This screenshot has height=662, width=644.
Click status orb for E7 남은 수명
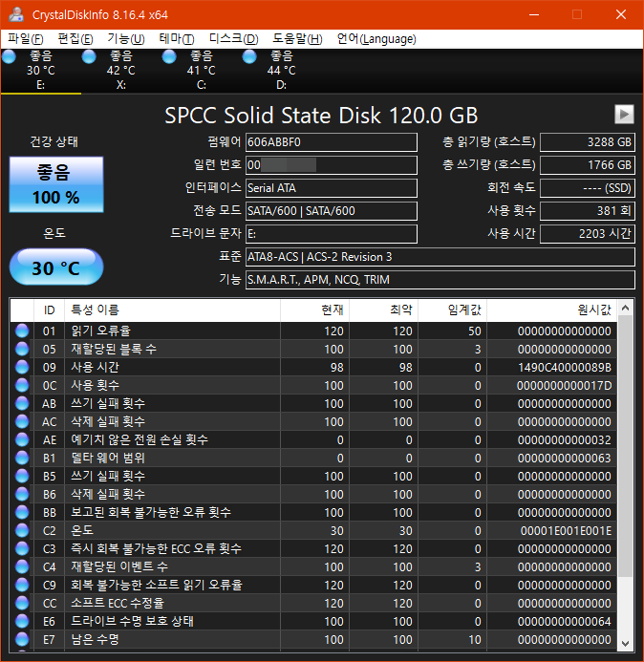[22, 639]
